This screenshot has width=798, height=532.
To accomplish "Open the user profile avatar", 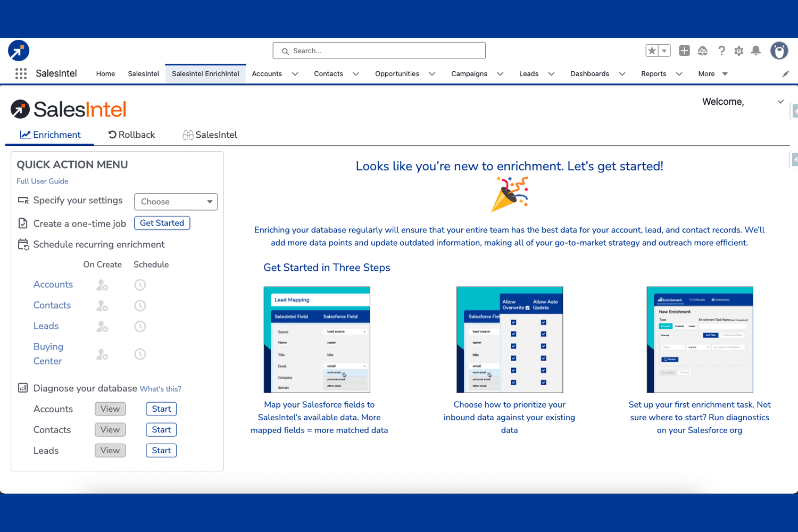I will pos(779,51).
